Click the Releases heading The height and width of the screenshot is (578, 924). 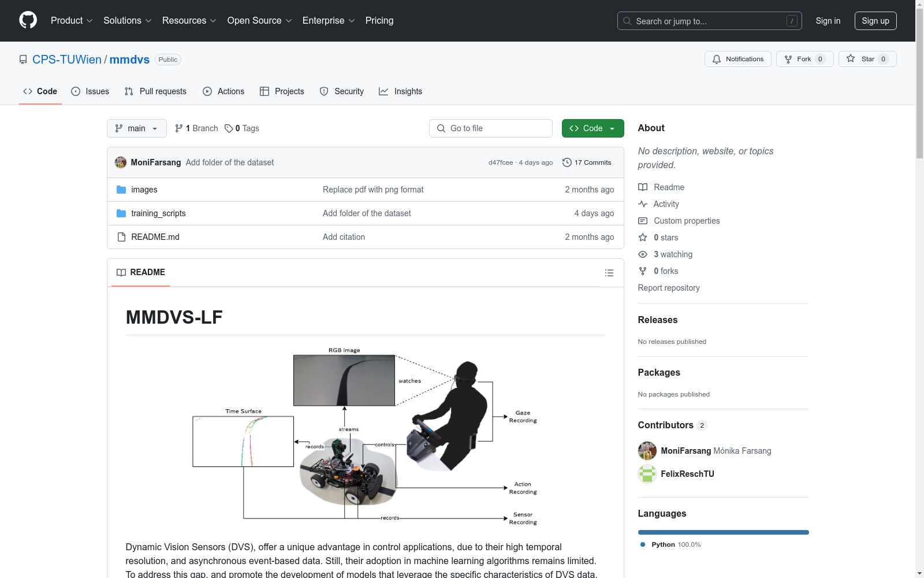click(x=658, y=320)
